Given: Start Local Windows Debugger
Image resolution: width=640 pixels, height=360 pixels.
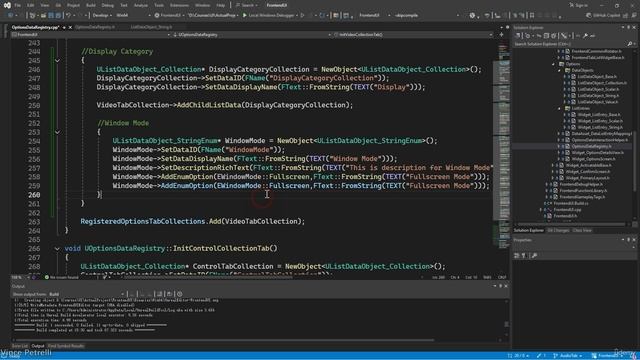Looking at the screenshot, I should pyautogui.click(x=269, y=15).
